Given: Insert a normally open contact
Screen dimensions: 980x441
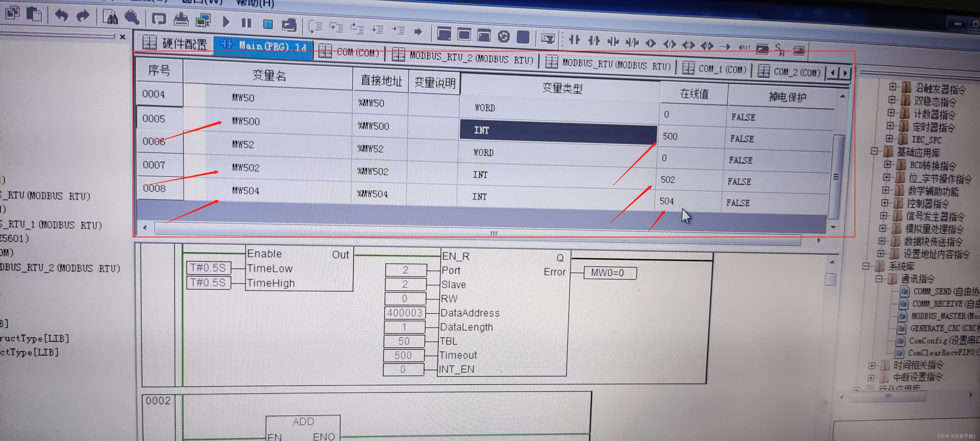Looking at the screenshot, I should (x=574, y=40).
